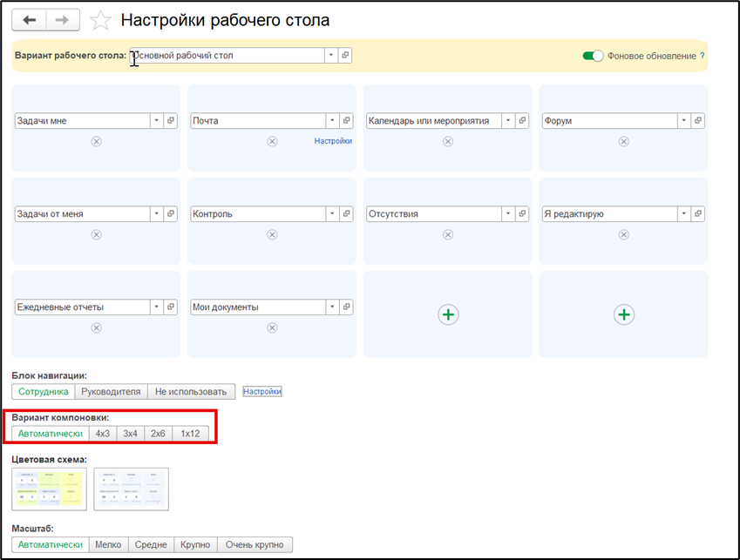The image size is (740, 560).
Task: Expand the 'Контроль' dropdown arrow
Action: [x=332, y=214]
